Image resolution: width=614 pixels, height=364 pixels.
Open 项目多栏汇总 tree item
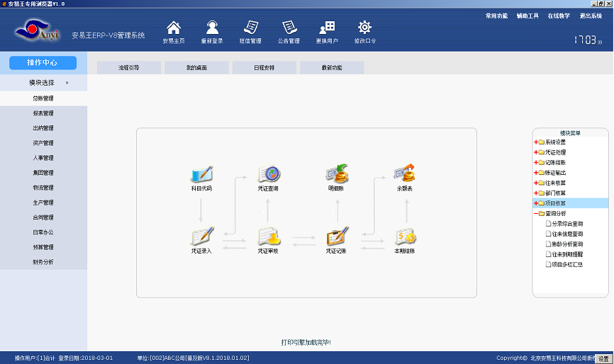coord(564,264)
